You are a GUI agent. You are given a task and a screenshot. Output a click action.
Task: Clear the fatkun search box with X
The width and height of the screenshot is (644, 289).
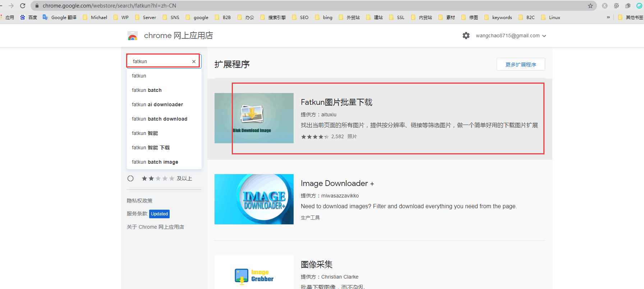click(x=194, y=61)
